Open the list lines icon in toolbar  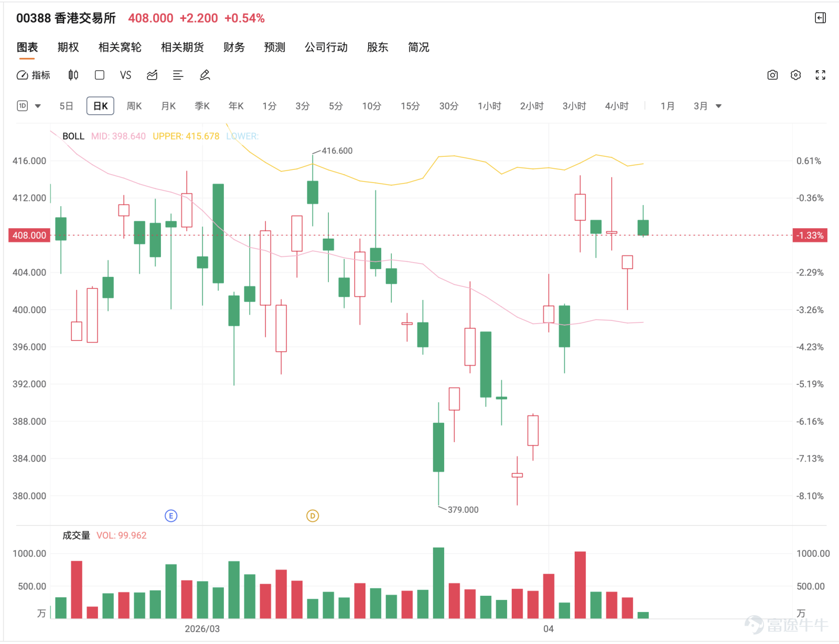[x=178, y=75]
